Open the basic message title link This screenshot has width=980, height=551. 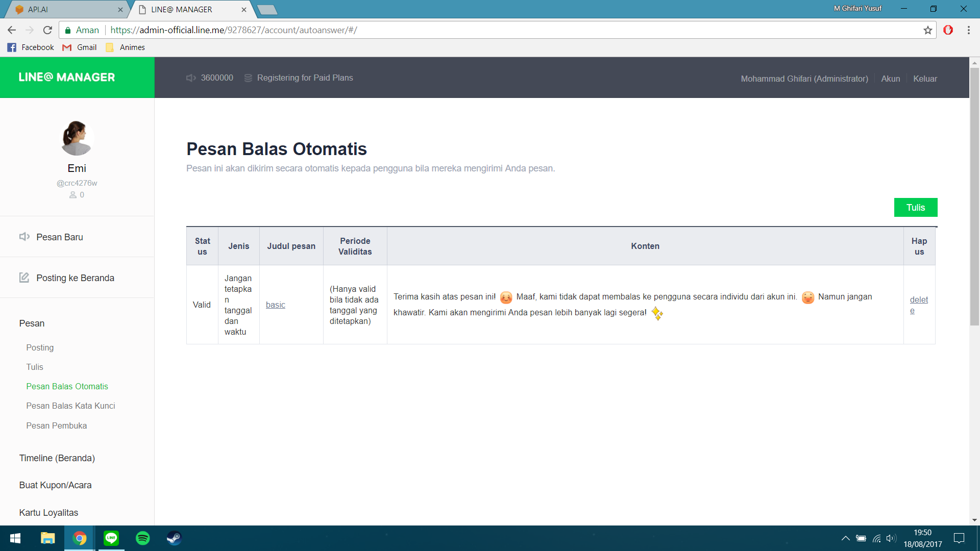tap(275, 305)
